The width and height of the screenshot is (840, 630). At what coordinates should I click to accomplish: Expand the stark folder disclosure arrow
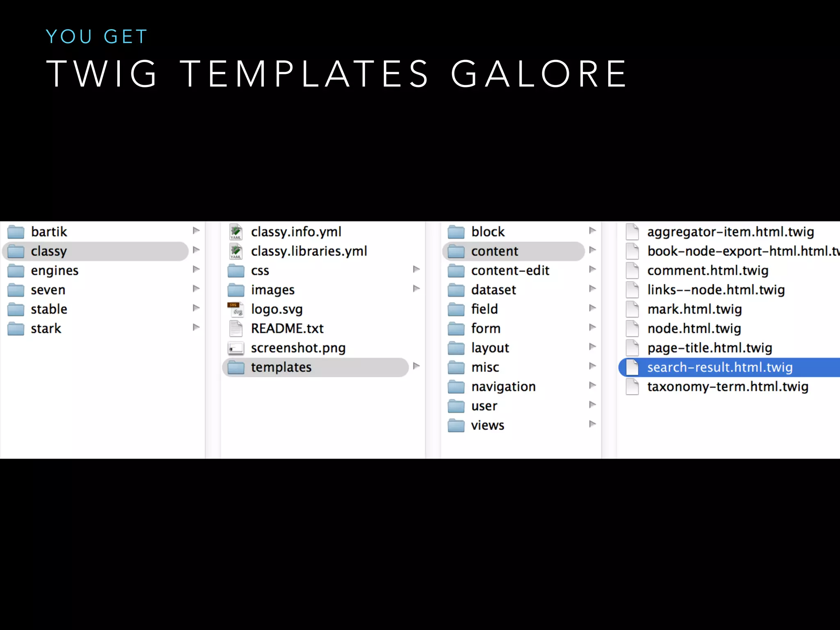click(196, 327)
